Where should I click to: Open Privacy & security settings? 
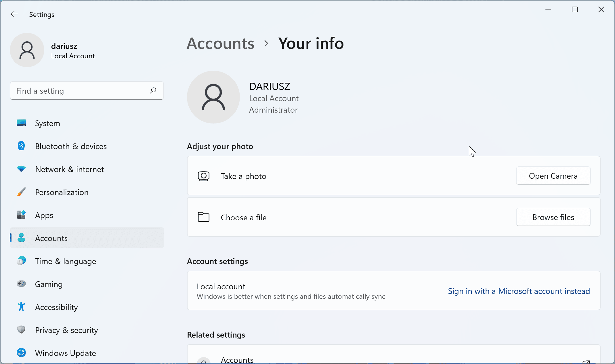coord(87,330)
